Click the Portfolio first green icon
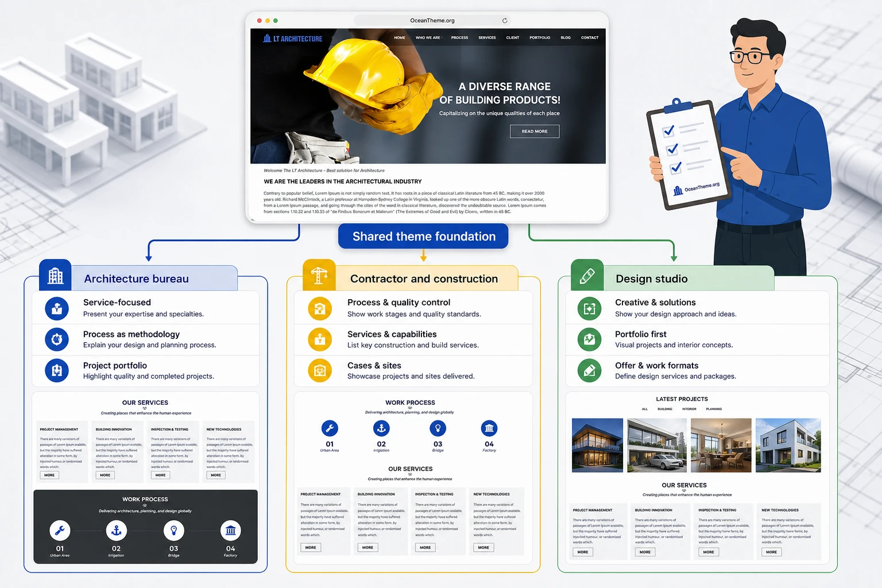Image resolution: width=882 pixels, height=588 pixels. [589, 339]
